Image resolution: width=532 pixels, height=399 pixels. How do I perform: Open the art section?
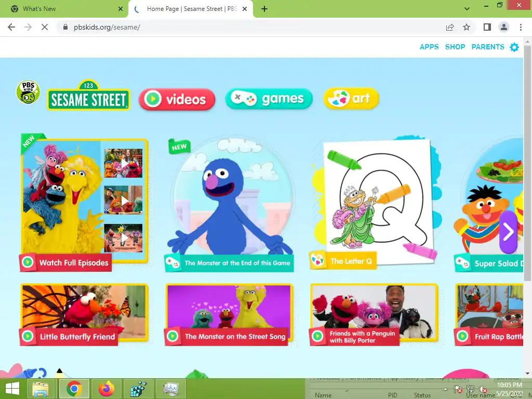click(x=351, y=98)
